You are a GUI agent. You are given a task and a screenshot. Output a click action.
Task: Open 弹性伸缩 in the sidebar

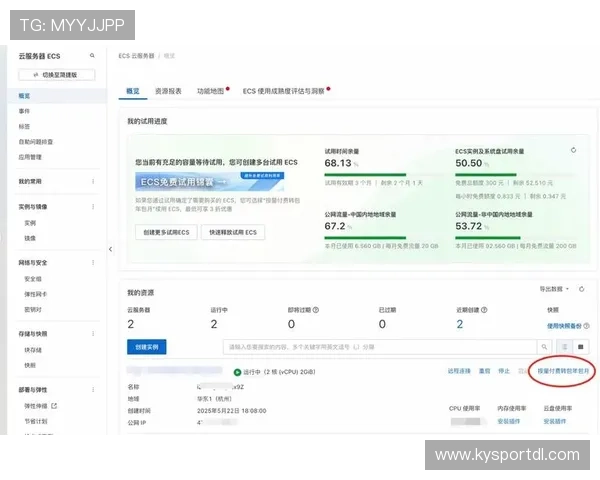(36, 406)
